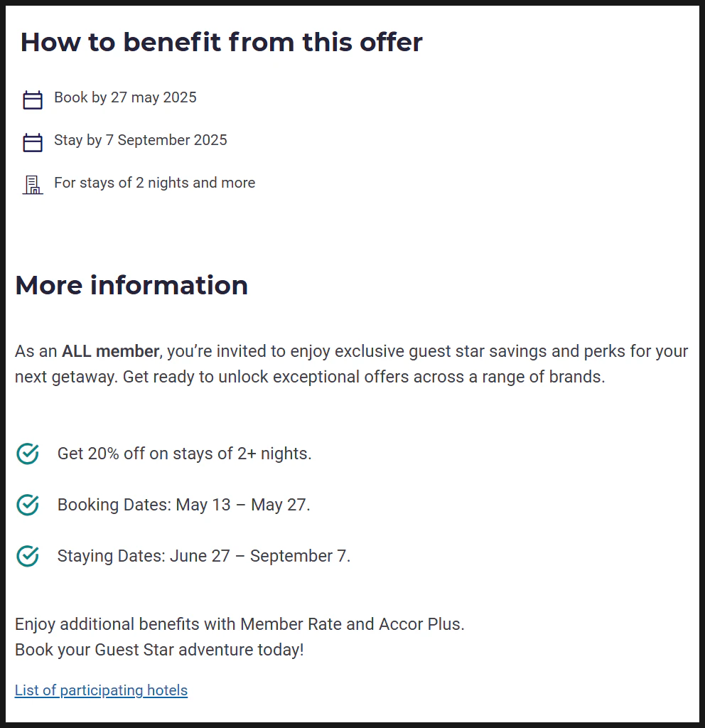The width and height of the screenshot is (705, 728).
Task: Click the bold ALL member text
Action: [110, 351]
